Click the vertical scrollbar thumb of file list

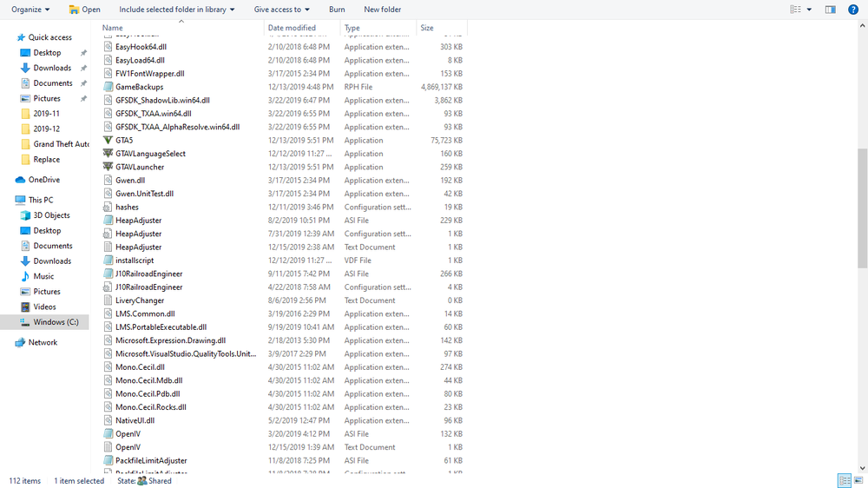coord(863,208)
